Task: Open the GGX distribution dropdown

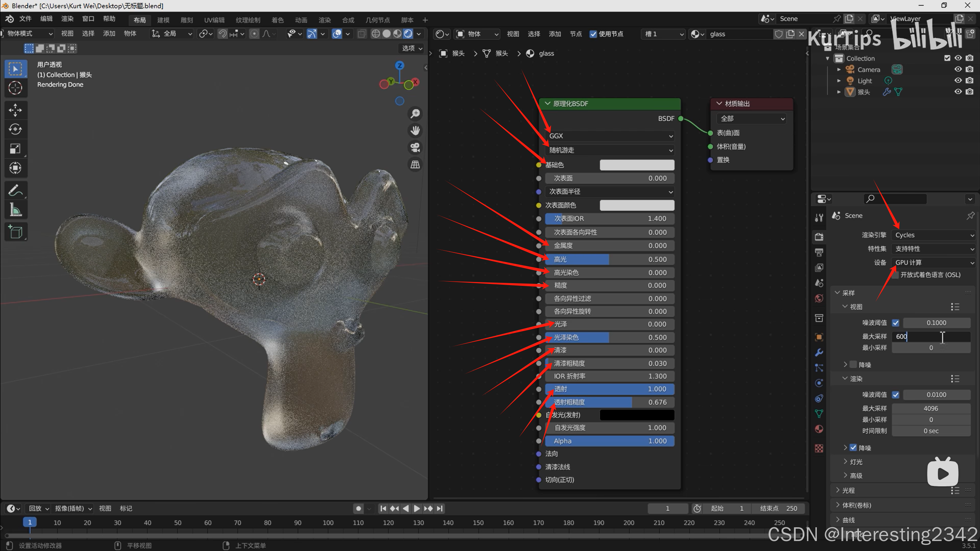Action: [x=610, y=136]
